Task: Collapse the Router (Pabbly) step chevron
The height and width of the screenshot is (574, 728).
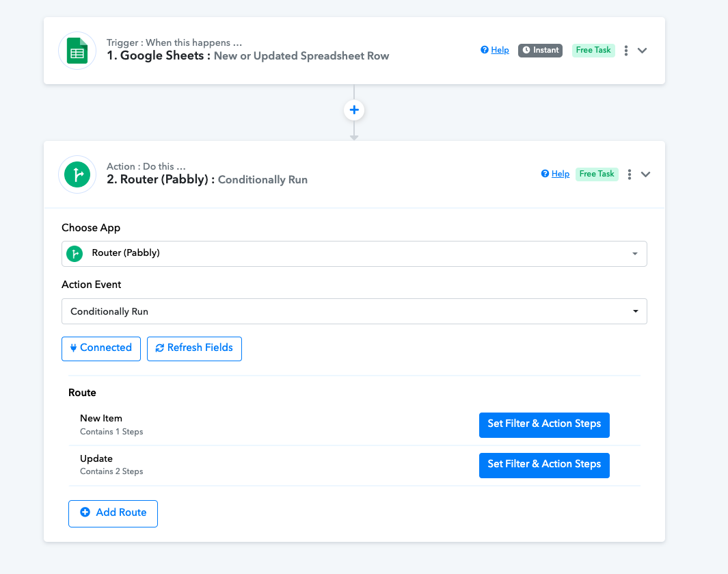Action: (645, 174)
